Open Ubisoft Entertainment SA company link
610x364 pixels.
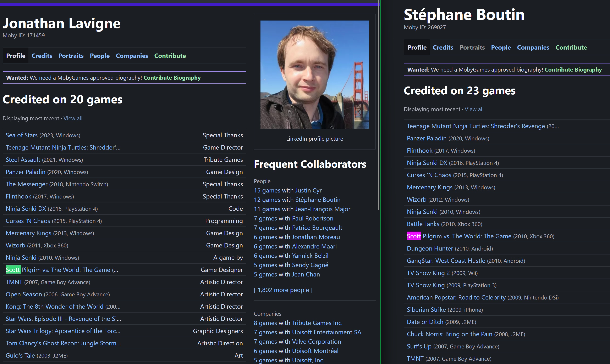click(x=327, y=332)
